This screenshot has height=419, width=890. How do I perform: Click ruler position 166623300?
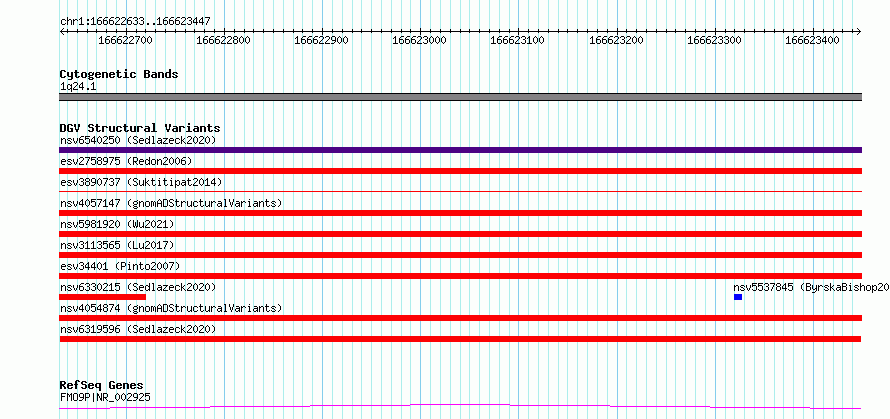(715, 40)
